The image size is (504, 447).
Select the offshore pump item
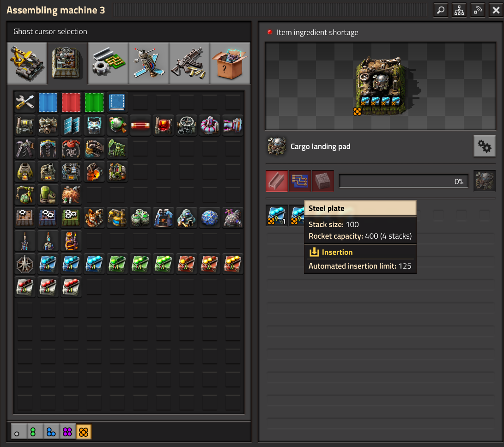(94, 149)
